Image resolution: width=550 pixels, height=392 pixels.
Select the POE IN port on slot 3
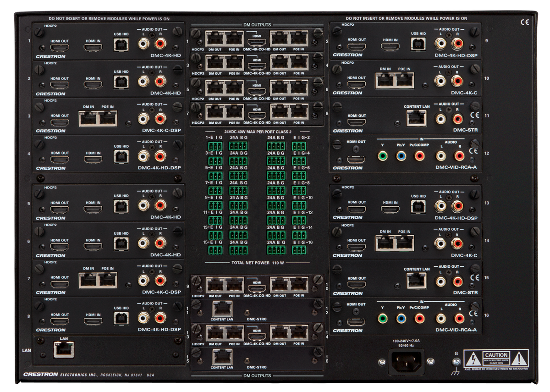(x=107, y=119)
